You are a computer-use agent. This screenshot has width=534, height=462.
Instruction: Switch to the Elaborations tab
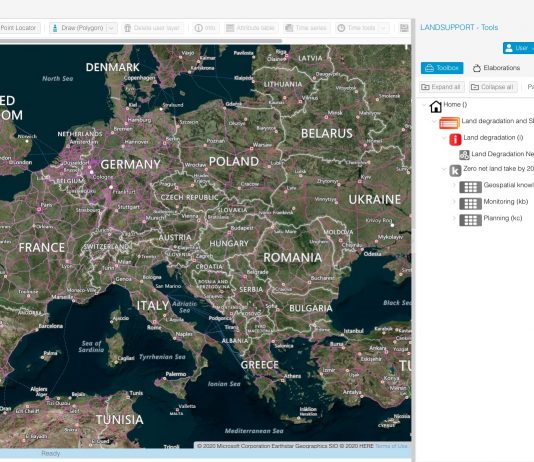(x=497, y=68)
